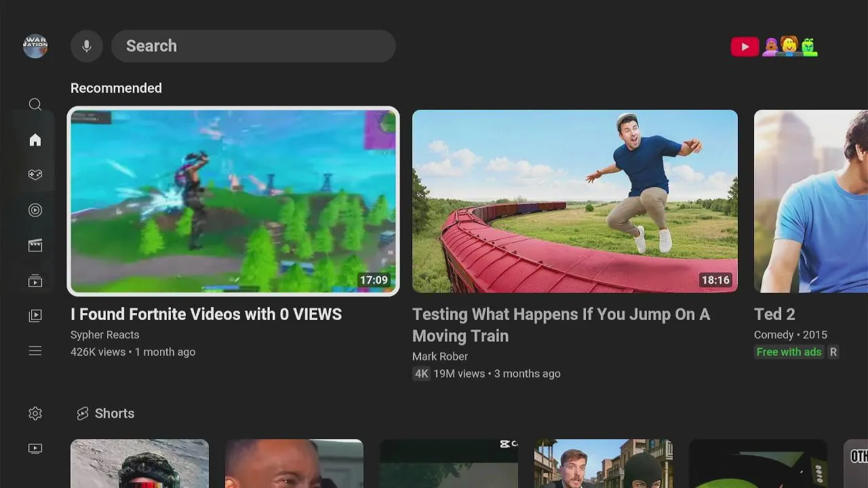This screenshot has height=488, width=868.
Task: Click '19M views • 3 months ago' text
Action: click(497, 373)
